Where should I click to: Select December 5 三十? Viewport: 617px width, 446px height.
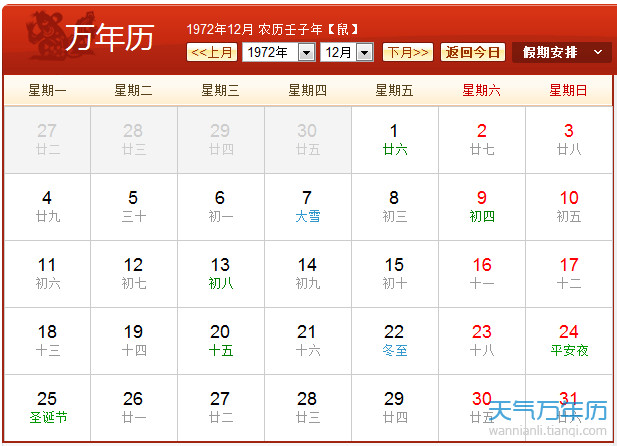point(134,207)
